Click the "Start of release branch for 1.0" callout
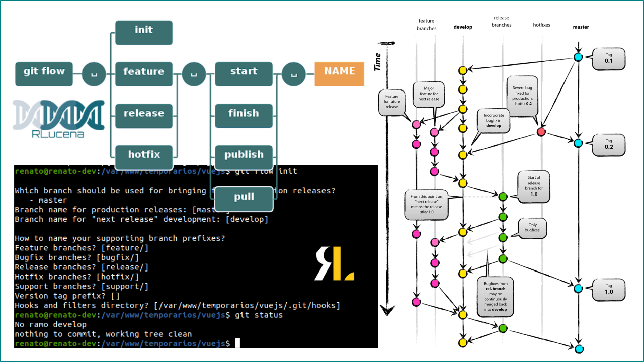The height and width of the screenshot is (362, 644). [x=534, y=186]
